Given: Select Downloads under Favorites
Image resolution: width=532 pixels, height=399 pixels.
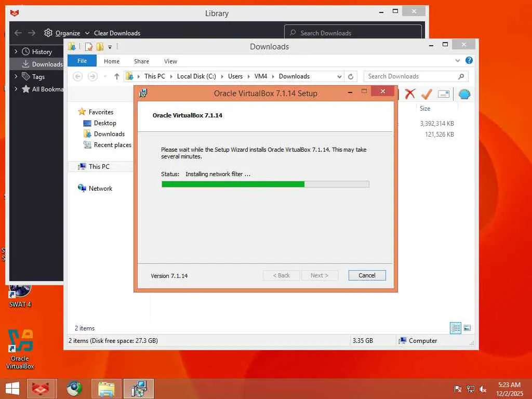Looking at the screenshot, I should pos(109,134).
